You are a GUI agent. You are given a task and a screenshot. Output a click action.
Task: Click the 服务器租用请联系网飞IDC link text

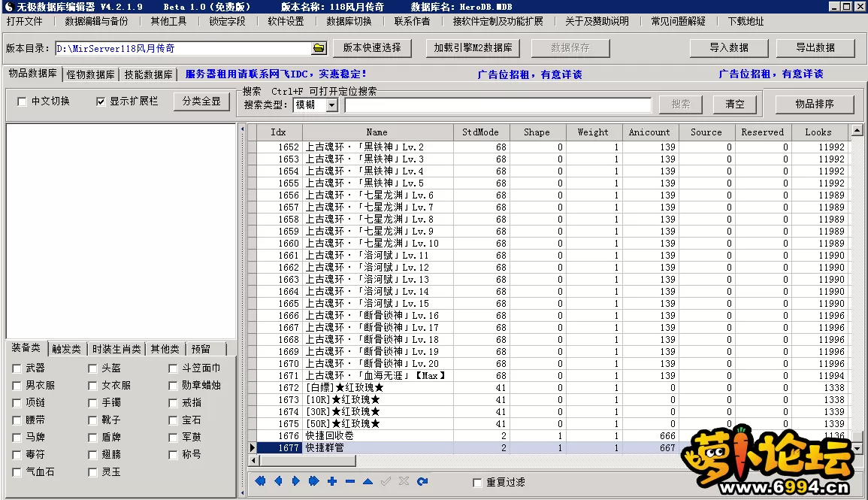276,74
